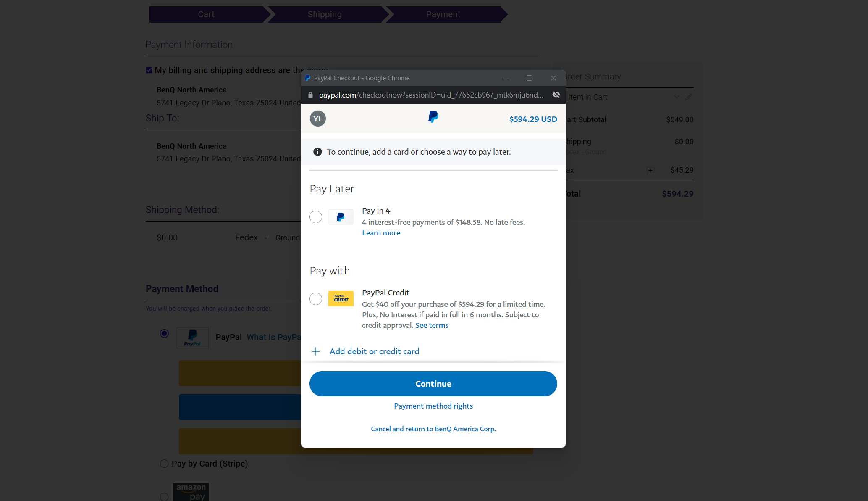Click the $549.00 cart subtotal value
The height and width of the screenshot is (501, 868).
(x=679, y=120)
